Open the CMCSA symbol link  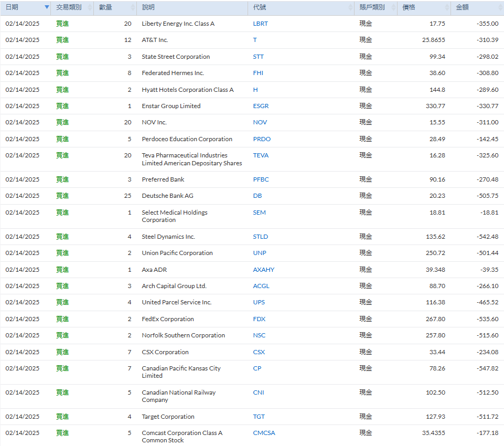(264, 433)
